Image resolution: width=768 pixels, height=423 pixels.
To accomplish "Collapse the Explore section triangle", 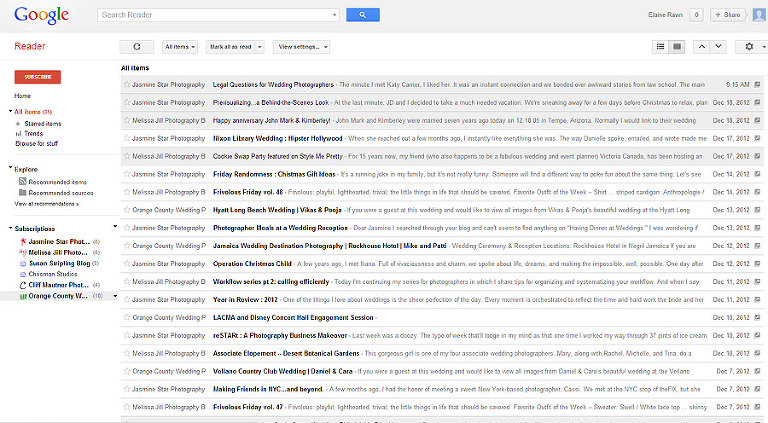I will 10,168.
